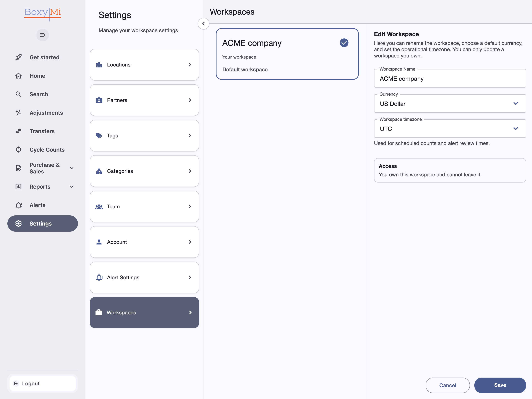Viewport: 532px width, 399px height.
Task: Click the bell icon beside Alerts
Action: coord(18,205)
